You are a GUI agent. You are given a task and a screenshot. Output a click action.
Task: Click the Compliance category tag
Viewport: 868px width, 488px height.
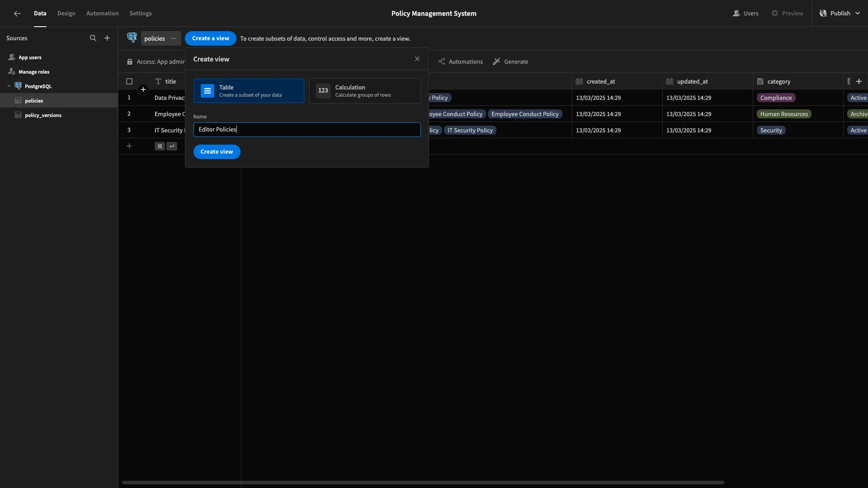point(776,98)
